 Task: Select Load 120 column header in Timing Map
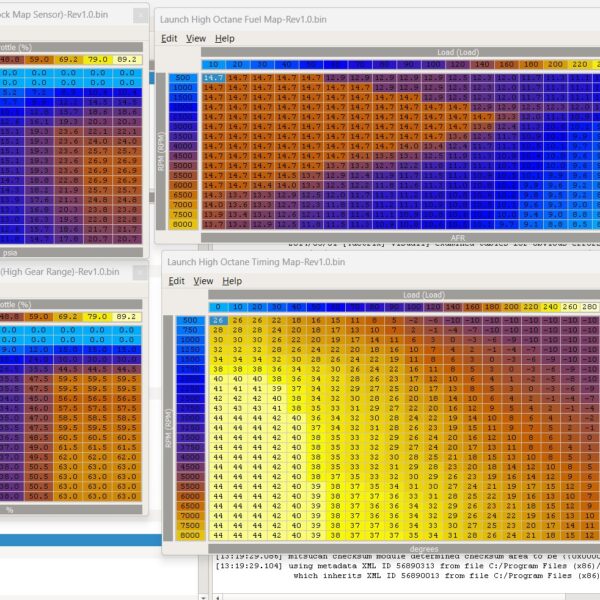pos(434,307)
